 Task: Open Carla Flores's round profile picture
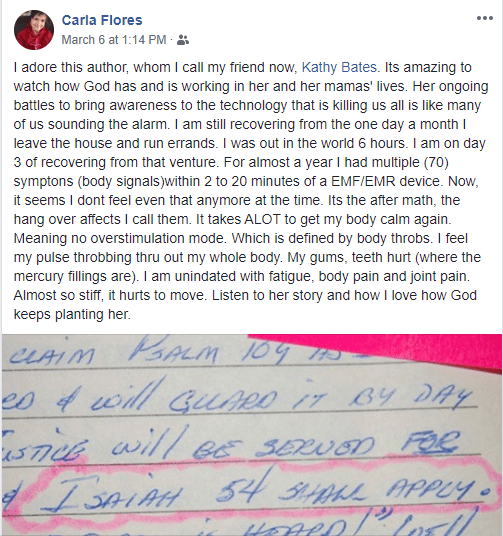pyautogui.click(x=34, y=30)
